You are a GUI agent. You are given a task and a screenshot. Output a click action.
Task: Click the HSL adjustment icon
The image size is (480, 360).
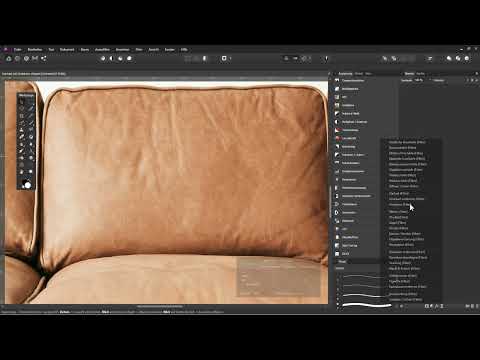(337, 97)
